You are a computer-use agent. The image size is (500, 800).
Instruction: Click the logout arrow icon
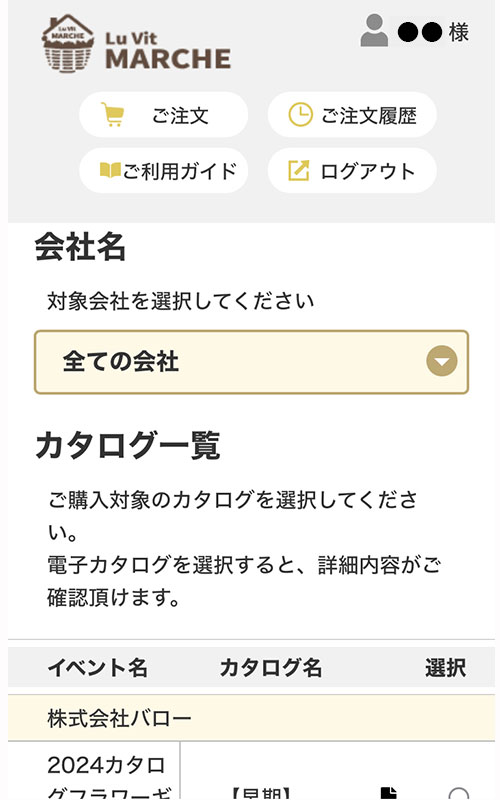click(x=298, y=170)
